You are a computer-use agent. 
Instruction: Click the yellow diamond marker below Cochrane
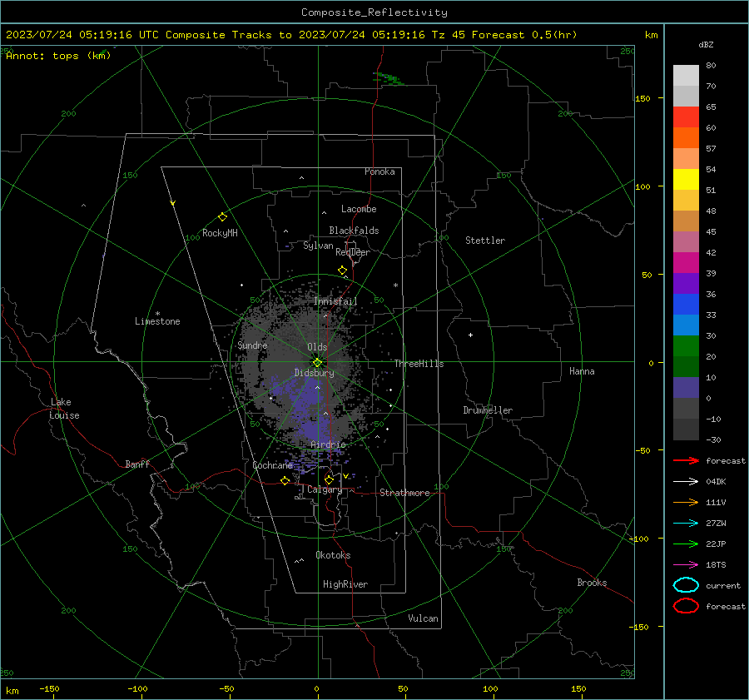[285, 481]
